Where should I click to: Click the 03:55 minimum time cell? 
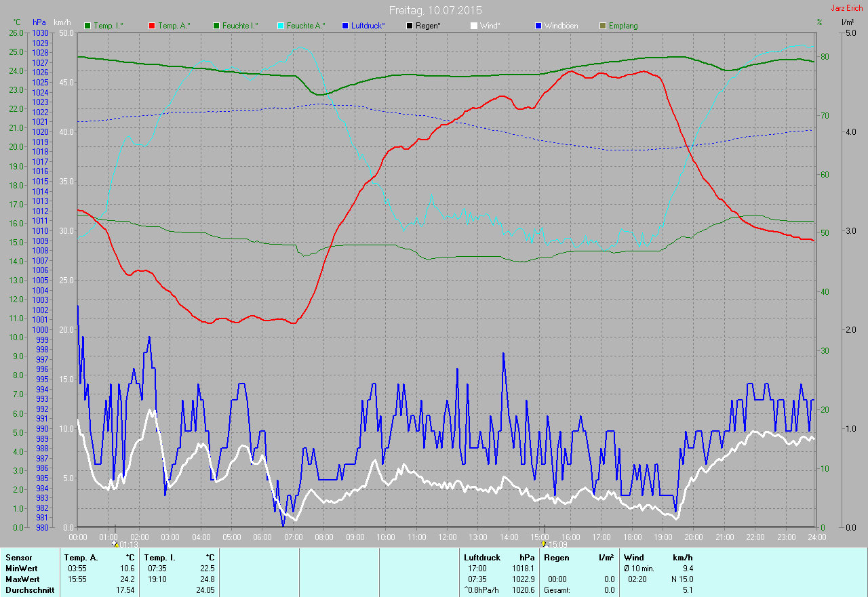tap(77, 569)
